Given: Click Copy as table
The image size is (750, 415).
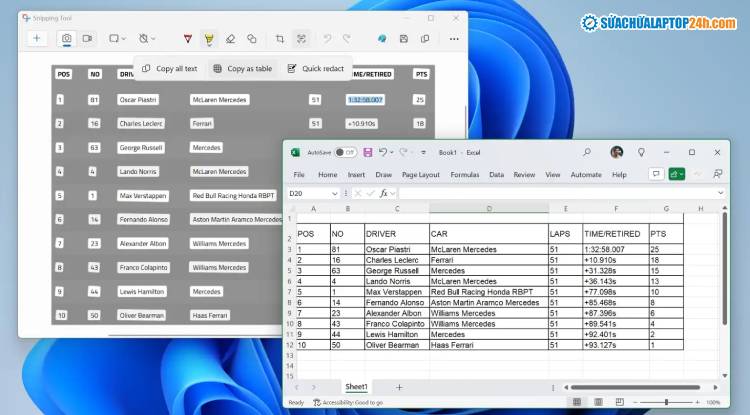Looking at the screenshot, I should pos(243,69).
